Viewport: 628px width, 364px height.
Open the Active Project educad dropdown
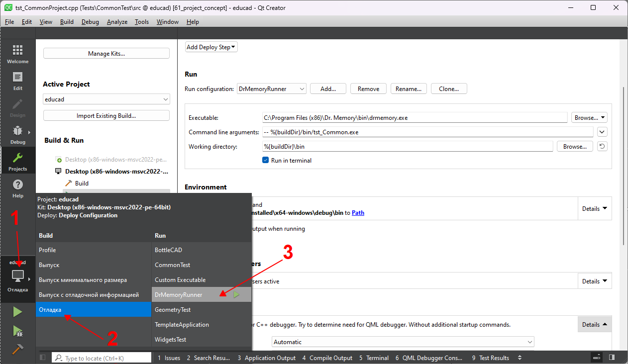pyautogui.click(x=106, y=99)
